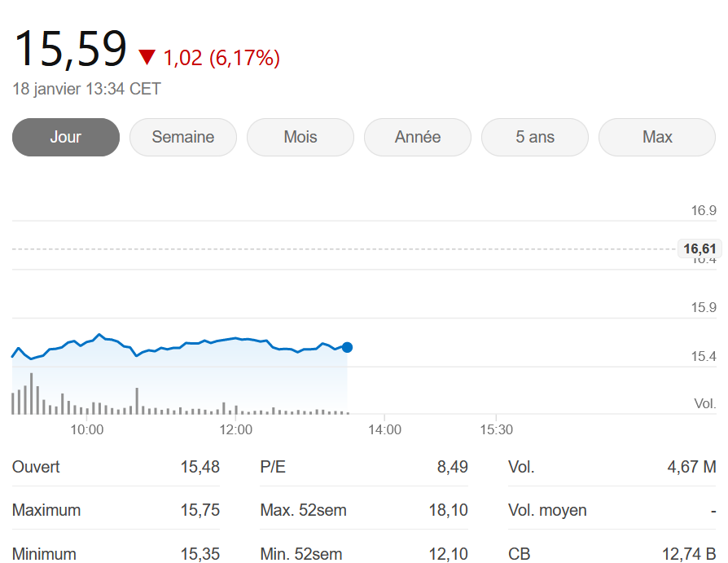Click the 10:00 time axis label
The image size is (728, 563).
point(87,429)
